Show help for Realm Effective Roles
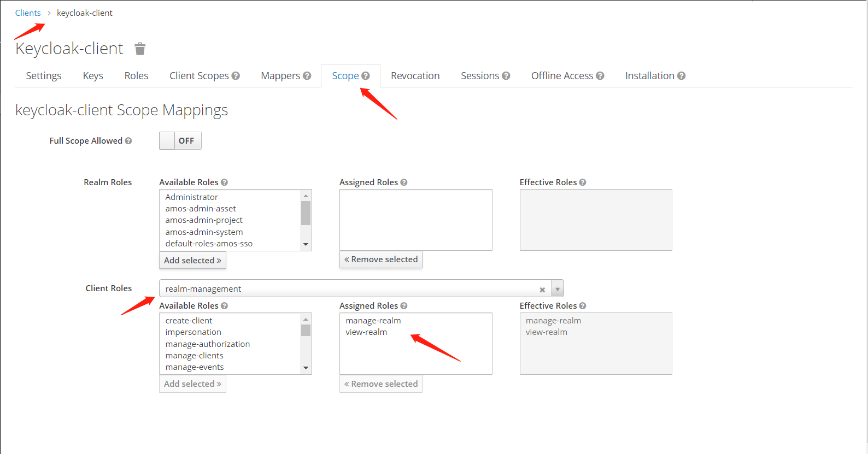This screenshot has width=868, height=454. coord(583,182)
